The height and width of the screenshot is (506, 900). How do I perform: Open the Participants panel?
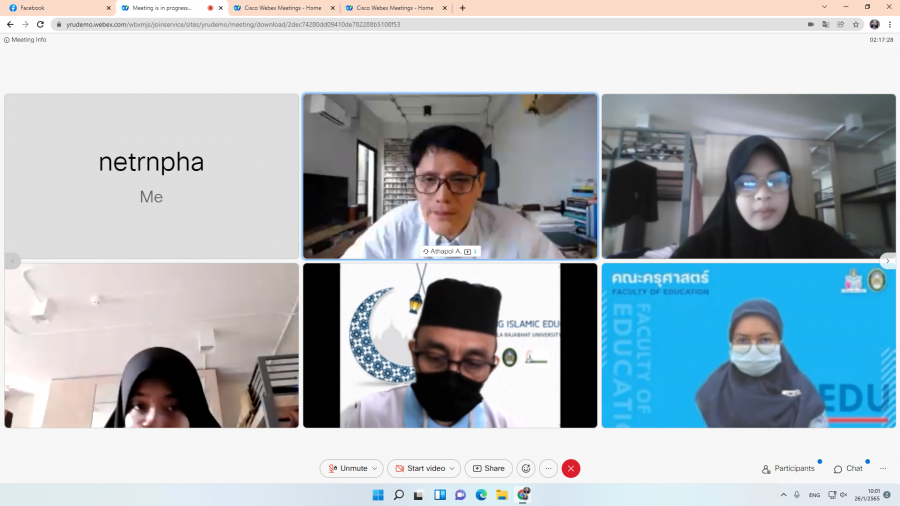tap(788, 468)
